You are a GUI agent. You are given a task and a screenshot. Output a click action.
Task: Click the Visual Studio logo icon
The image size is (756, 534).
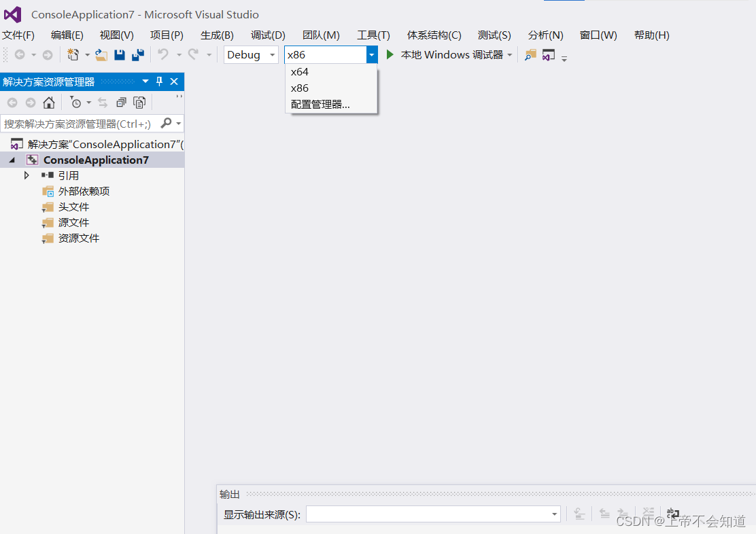click(x=12, y=14)
